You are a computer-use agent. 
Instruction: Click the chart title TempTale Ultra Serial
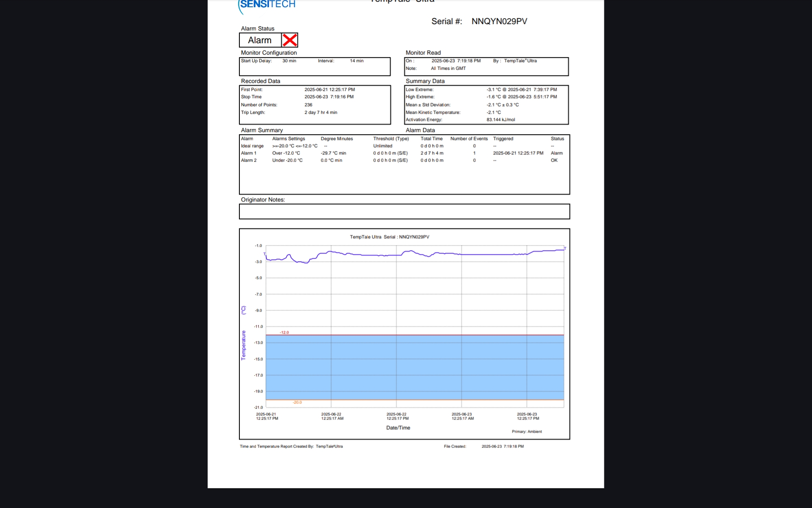[x=390, y=237]
